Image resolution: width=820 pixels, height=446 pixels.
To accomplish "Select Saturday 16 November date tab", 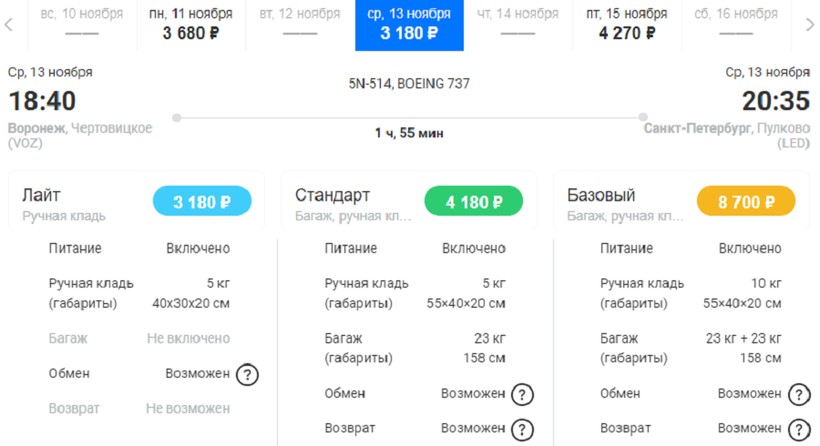I will pos(735,24).
